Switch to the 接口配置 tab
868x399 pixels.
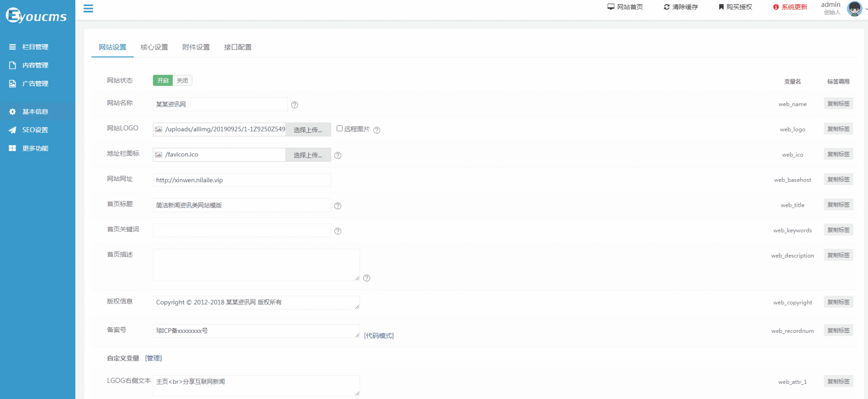pyautogui.click(x=238, y=47)
